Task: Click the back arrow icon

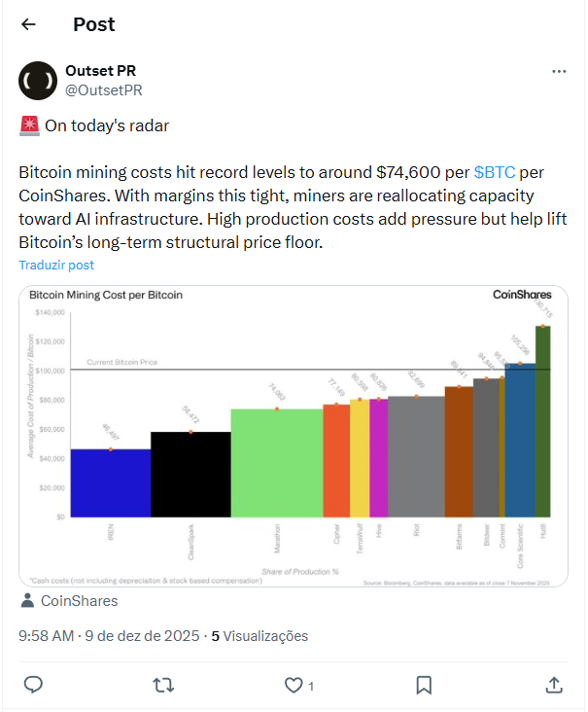Action: click(x=29, y=24)
